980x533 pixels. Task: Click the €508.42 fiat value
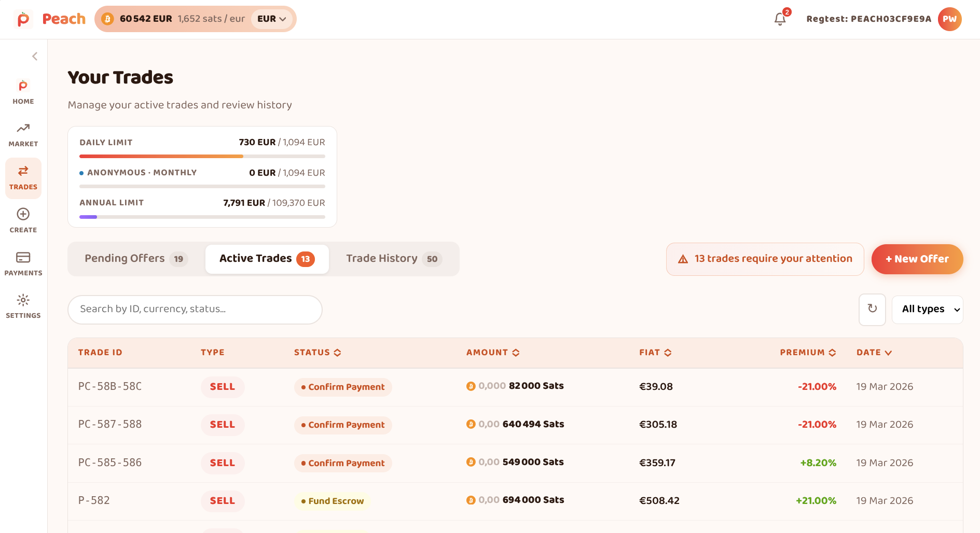pos(659,501)
